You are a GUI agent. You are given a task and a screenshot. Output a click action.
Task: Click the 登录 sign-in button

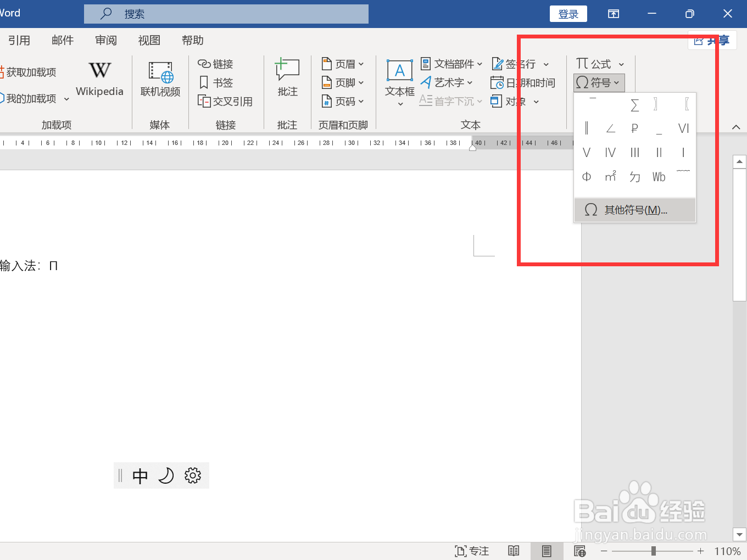click(568, 14)
